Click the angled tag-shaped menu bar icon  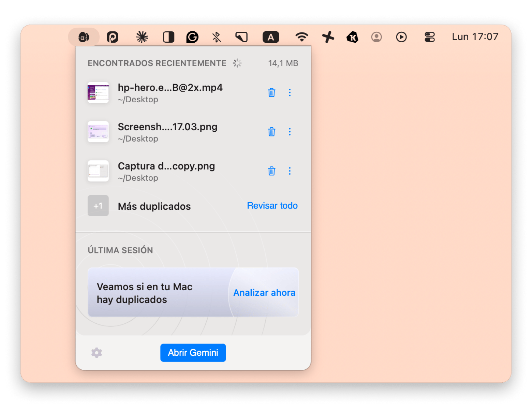coord(241,37)
